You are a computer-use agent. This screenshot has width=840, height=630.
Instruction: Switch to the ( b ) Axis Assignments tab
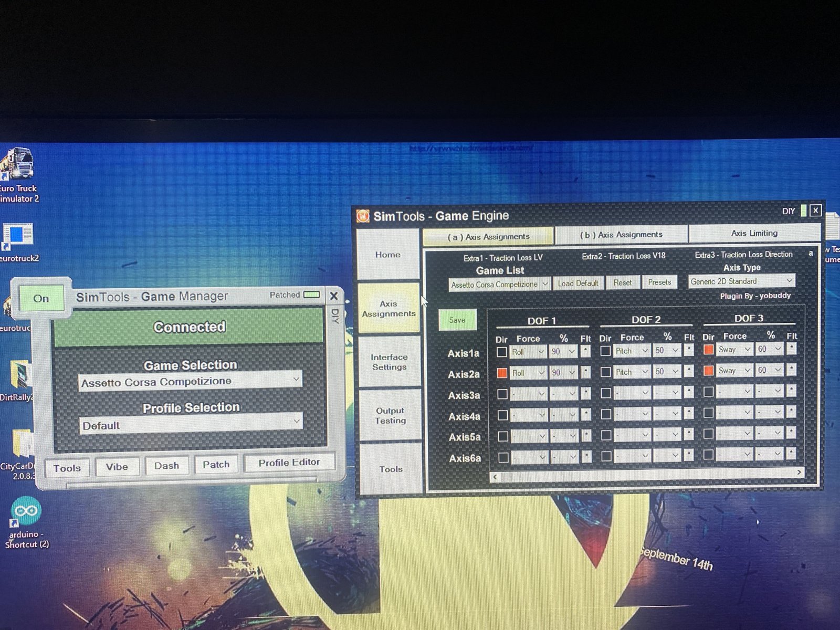coord(621,234)
